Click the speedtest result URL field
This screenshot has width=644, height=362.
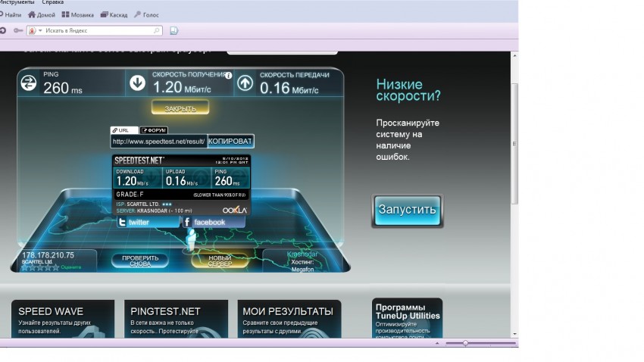pyautogui.click(x=158, y=142)
